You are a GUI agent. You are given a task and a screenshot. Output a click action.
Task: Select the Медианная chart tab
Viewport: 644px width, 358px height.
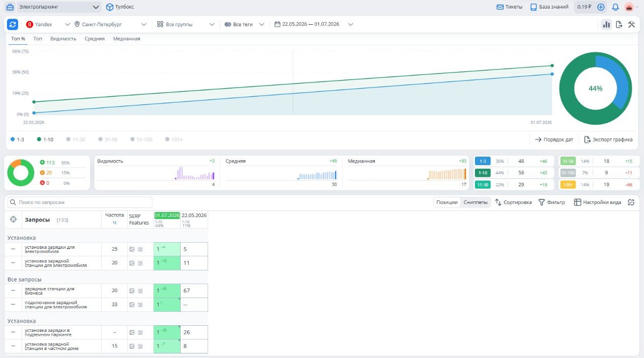pos(126,39)
